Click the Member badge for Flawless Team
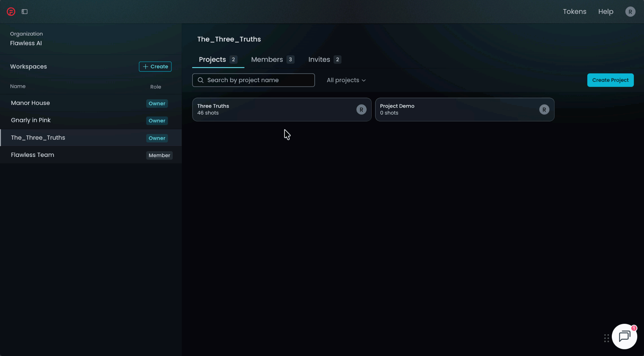 pos(159,156)
